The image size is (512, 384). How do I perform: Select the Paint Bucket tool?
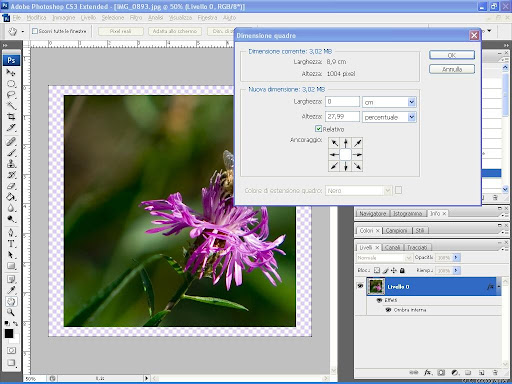[11, 197]
